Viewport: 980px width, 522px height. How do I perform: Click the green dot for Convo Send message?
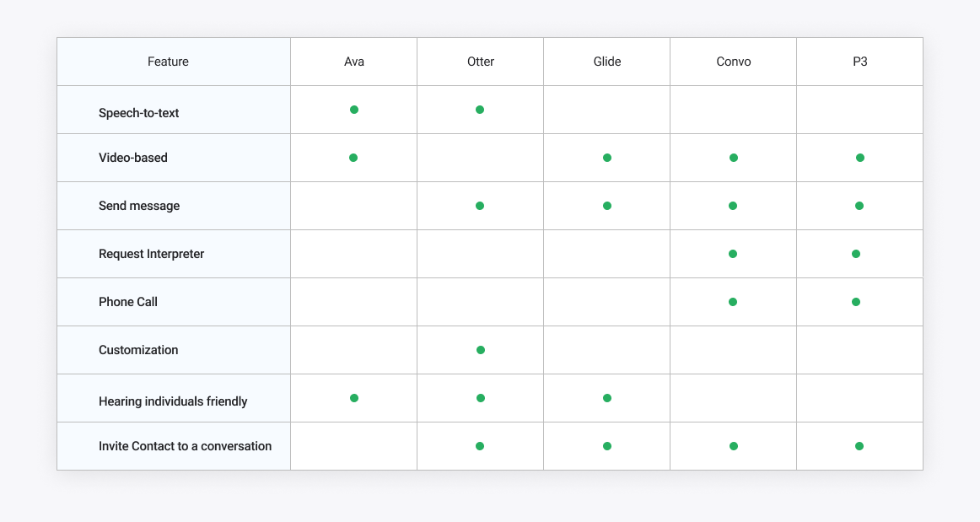click(x=733, y=206)
